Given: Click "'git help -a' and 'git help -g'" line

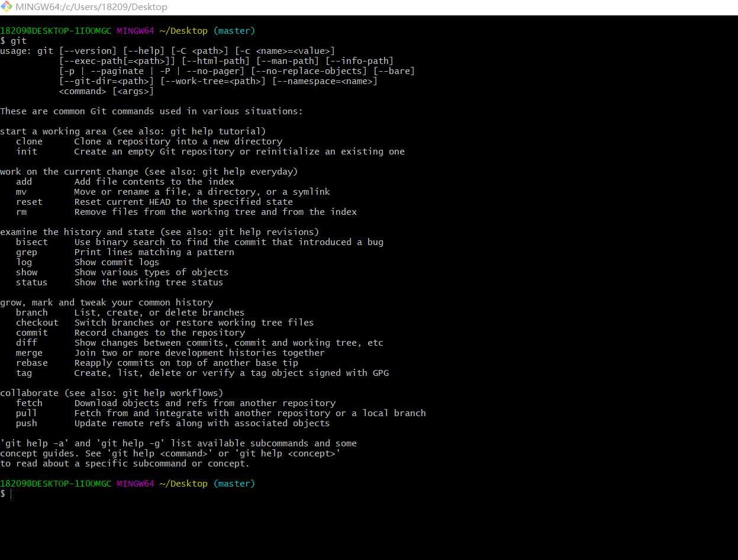Looking at the screenshot, I should [178, 443].
